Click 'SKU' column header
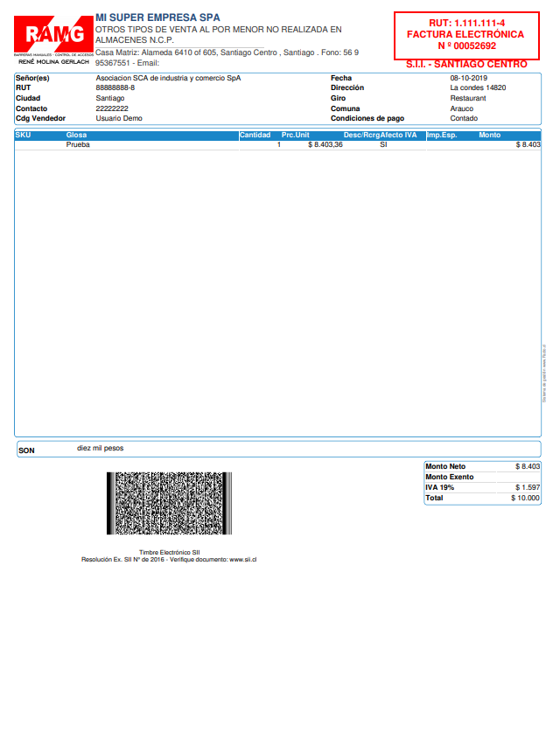 (x=23, y=135)
